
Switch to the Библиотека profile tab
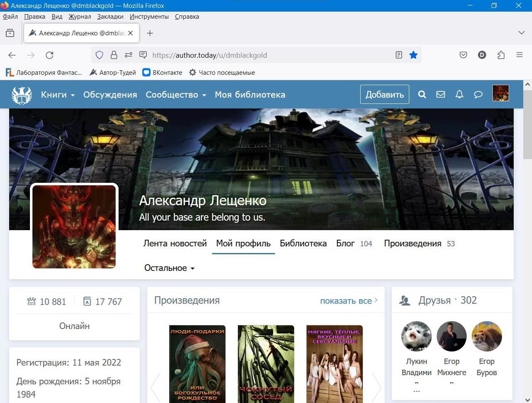pyautogui.click(x=303, y=243)
